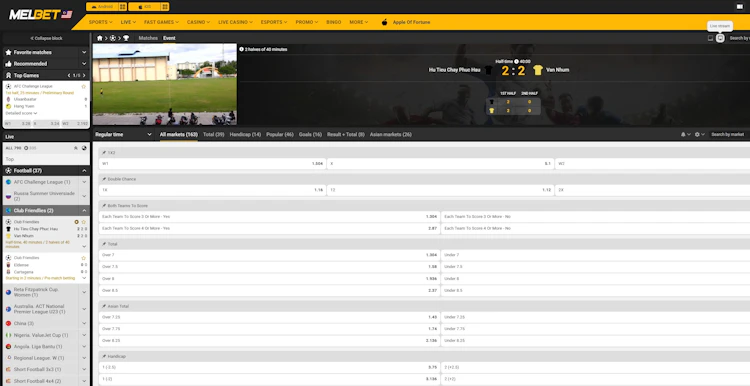750x386 pixels.
Task: Click the trophy breadcrumb icon
Action: (126, 38)
